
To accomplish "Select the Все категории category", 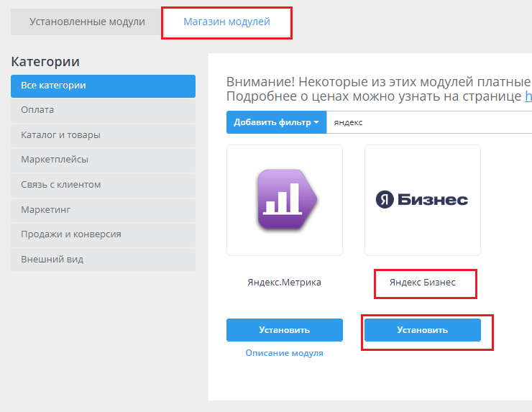I will pyautogui.click(x=103, y=86).
